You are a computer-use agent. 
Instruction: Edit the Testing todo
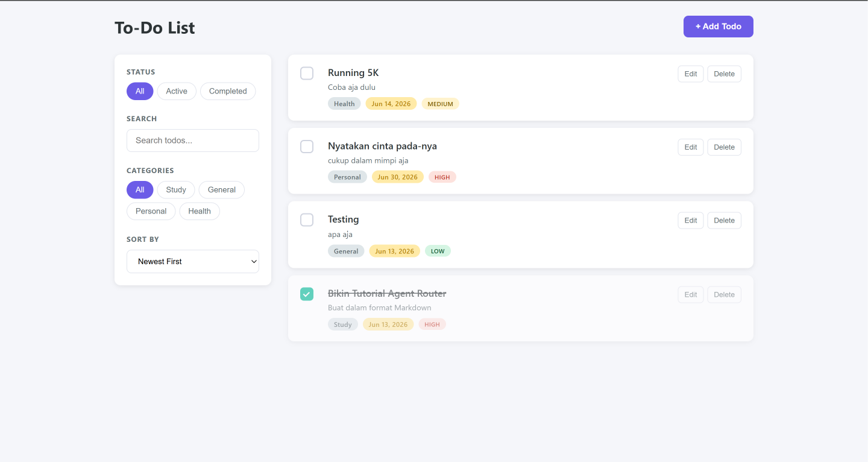pos(691,221)
